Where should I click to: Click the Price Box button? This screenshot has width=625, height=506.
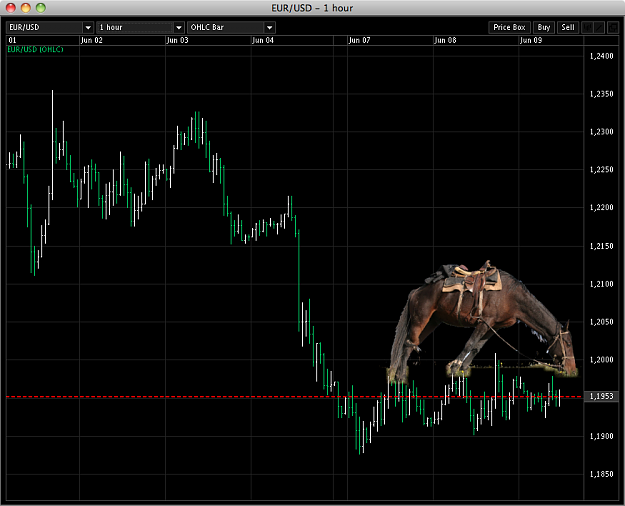[509, 27]
